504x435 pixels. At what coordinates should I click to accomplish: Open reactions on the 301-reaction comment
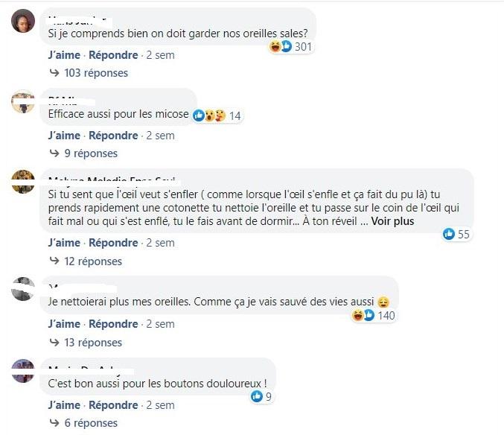(291, 47)
